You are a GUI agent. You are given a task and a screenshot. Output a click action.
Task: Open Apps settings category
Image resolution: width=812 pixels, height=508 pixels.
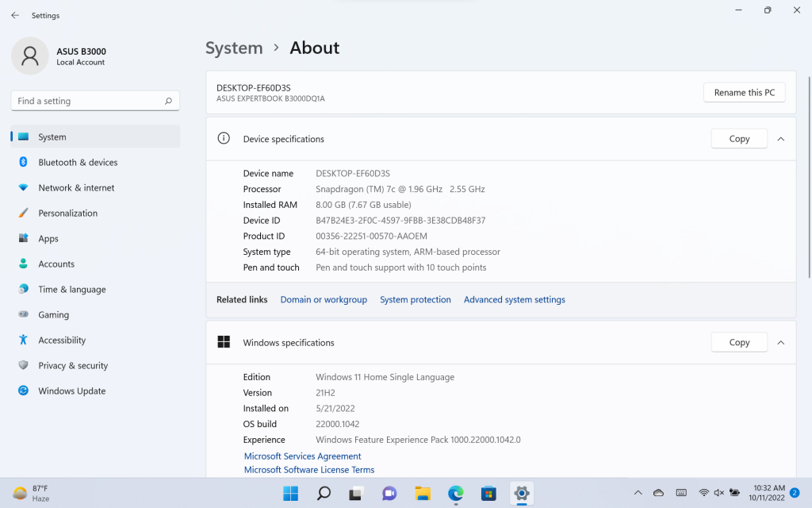(95, 238)
